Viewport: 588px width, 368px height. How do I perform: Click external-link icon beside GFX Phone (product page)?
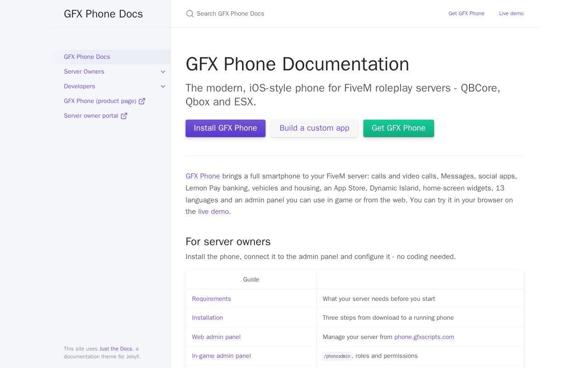[142, 101]
